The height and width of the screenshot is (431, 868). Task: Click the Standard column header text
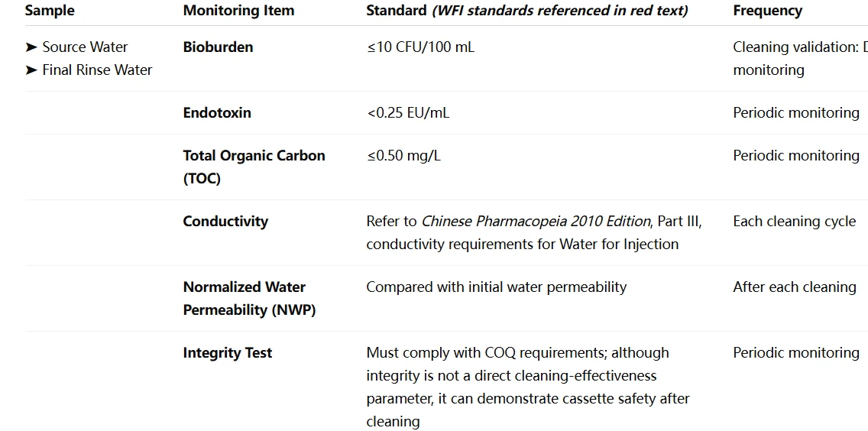(x=397, y=11)
